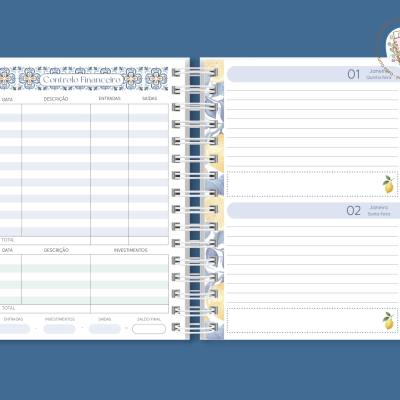Click the DESCRIÇÃO header of the Investimentos table

pyautogui.click(x=56, y=250)
